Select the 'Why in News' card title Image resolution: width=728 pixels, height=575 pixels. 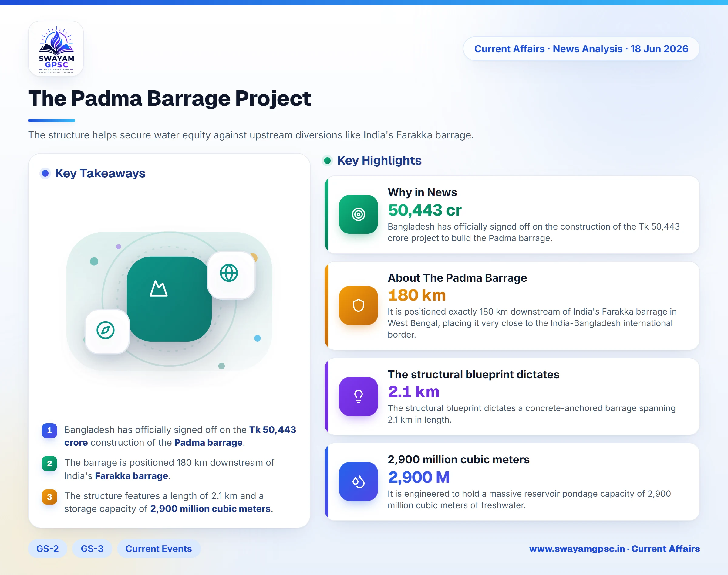pos(422,192)
